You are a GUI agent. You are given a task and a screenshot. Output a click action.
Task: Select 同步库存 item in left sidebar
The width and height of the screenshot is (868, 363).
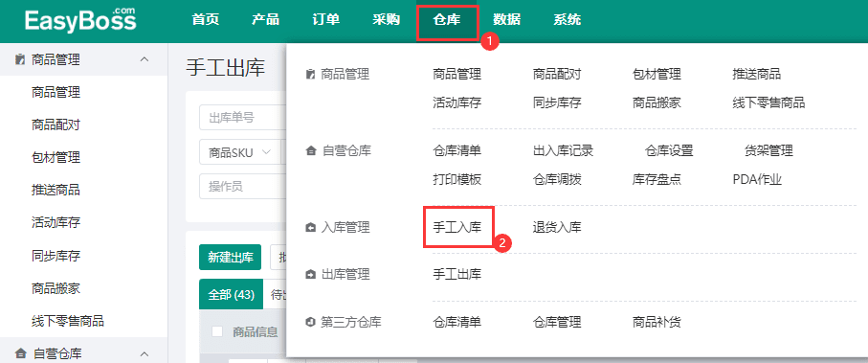(x=56, y=256)
